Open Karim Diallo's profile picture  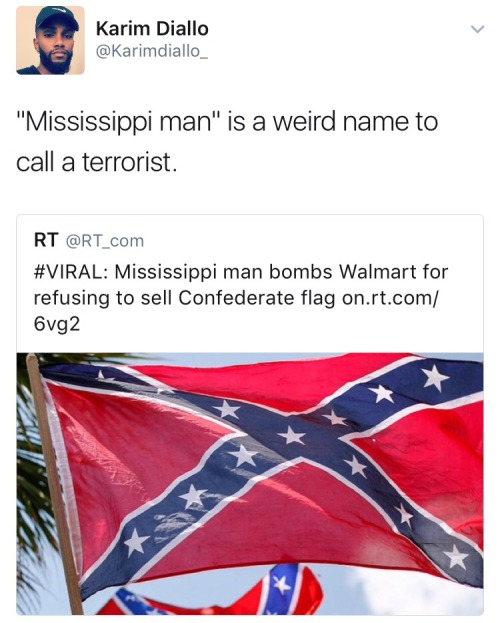[50, 40]
